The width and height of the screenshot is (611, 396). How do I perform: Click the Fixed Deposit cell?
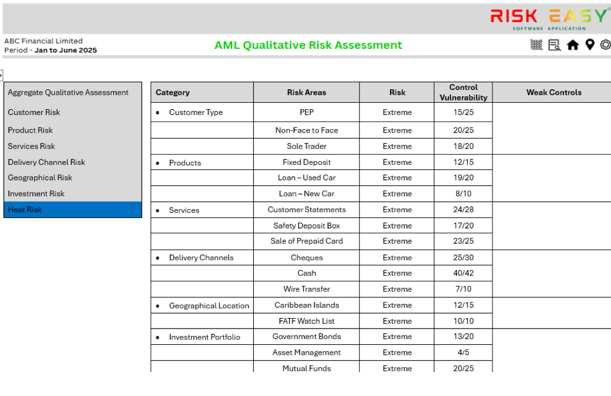click(x=306, y=162)
